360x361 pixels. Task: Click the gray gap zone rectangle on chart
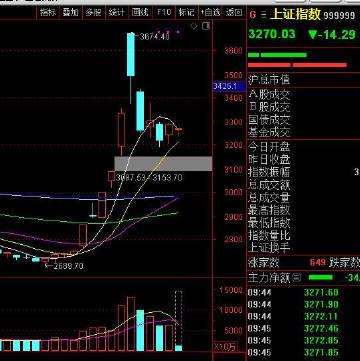point(163,164)
